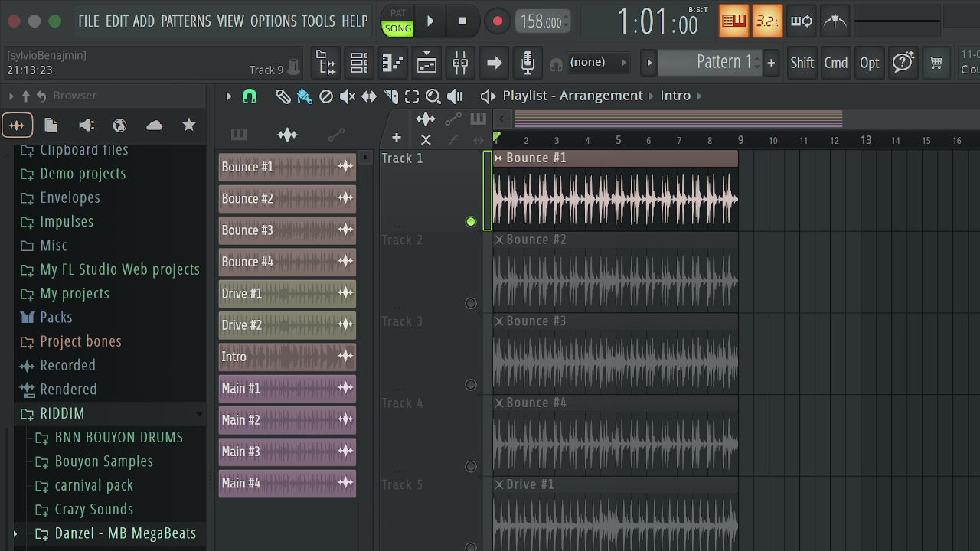The width and height of the screenshot is (980, 551).
Task: Open the PATTERNS menu
Action: coord(186,21)
